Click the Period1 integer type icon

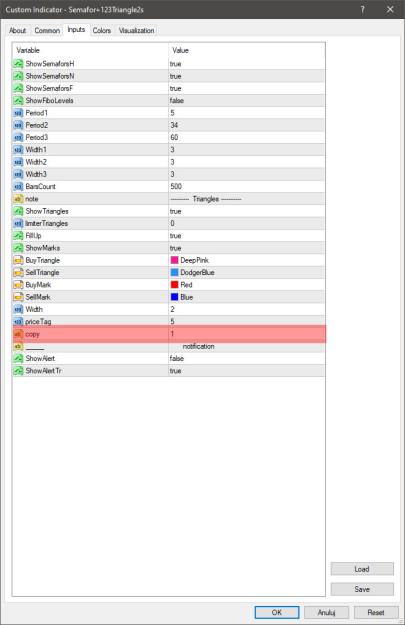[18, 113]
